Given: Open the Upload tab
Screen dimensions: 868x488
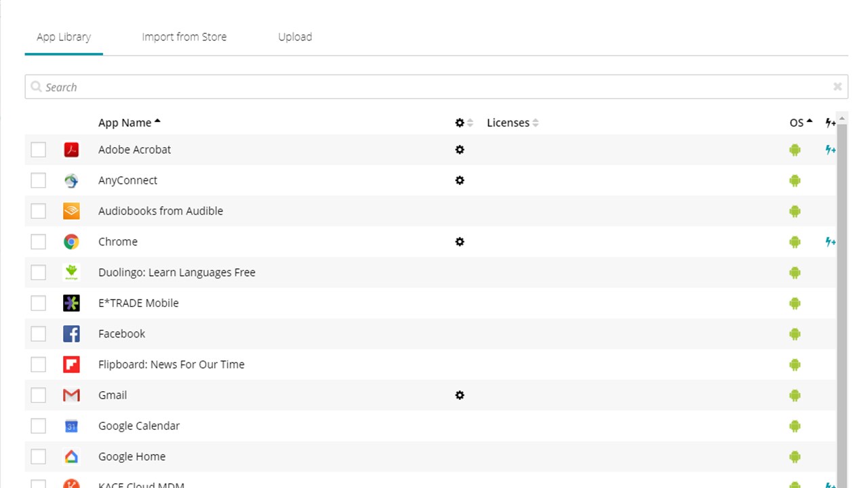Looking at the screenshot, I should point(295,37).
